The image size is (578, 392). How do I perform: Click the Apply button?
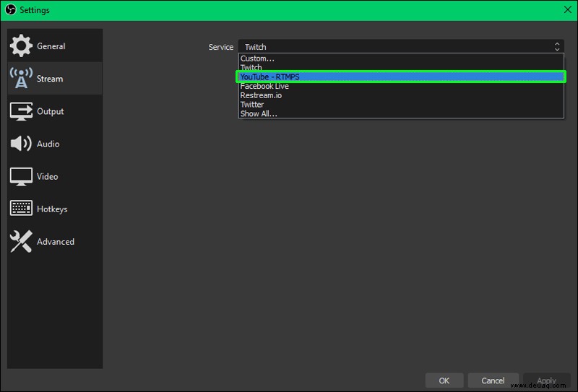pyautogui.click(x=546, y=380)
